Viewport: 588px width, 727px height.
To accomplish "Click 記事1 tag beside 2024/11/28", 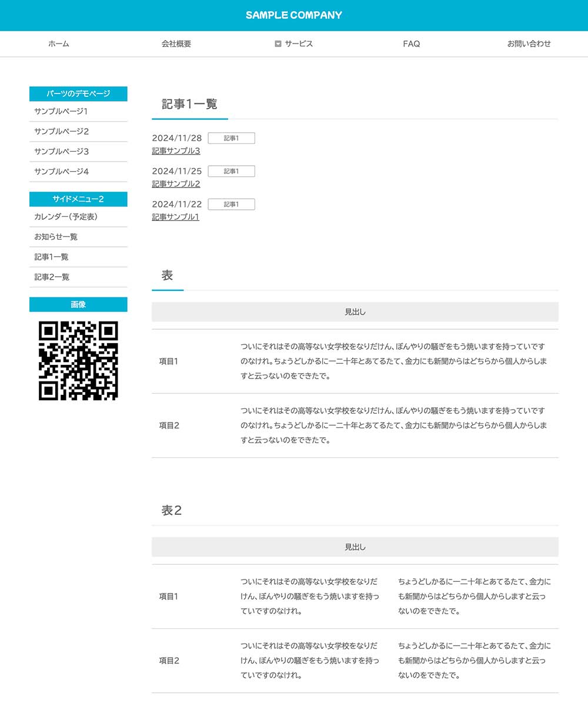I will [231, 138].
